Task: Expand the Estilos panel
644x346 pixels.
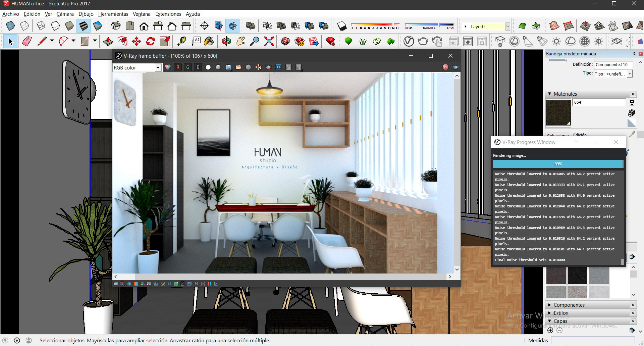Action: (549, 313)
